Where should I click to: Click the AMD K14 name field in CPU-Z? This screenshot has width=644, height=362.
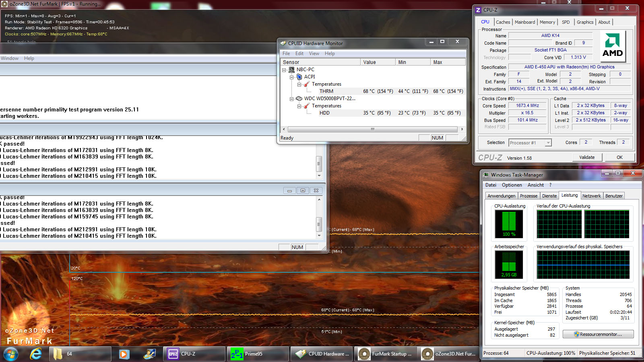click(550, 35)
